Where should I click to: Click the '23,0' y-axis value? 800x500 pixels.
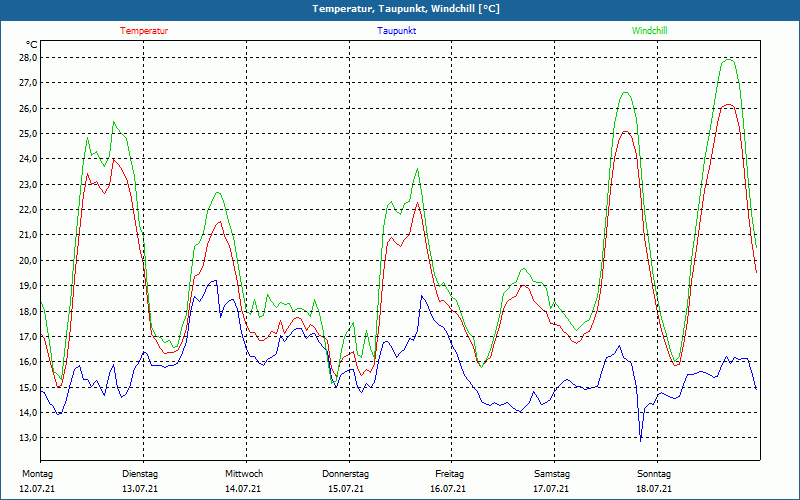pyautogui.click(x=29, y=184)
